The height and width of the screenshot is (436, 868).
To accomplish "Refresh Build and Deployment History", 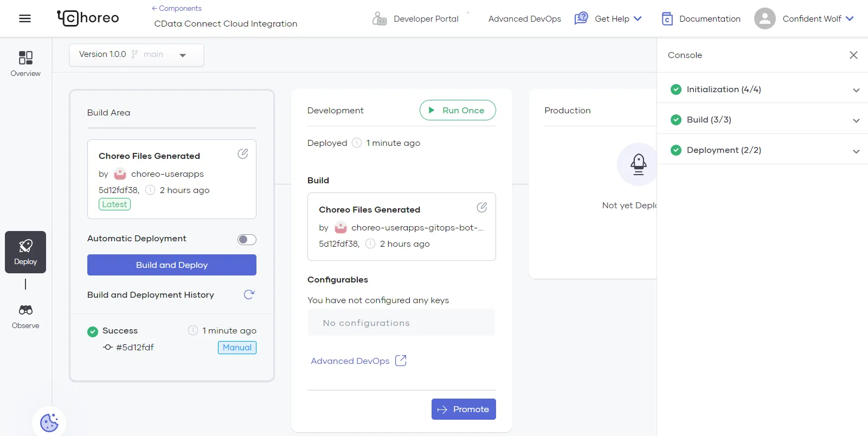I will coord(249,294).
